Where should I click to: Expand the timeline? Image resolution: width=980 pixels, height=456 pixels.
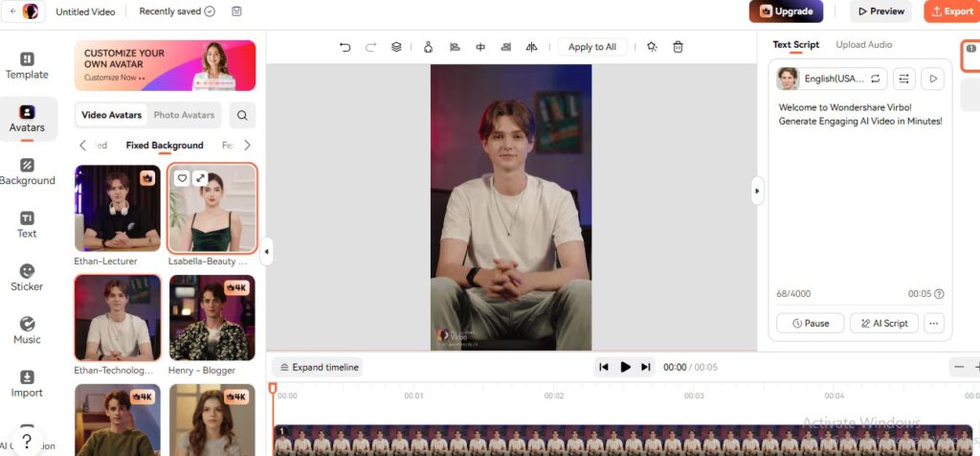[318, 367]
